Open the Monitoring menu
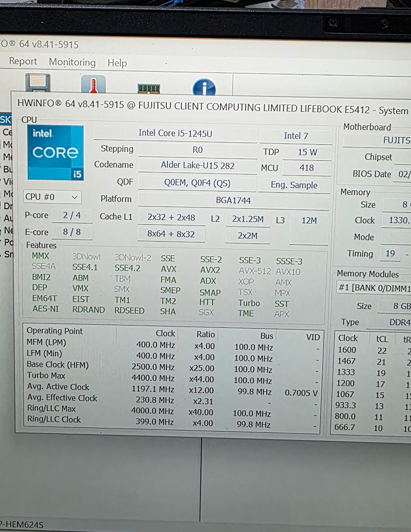The image size is (411, 532). pyautogui.click(x=72, y=62)
